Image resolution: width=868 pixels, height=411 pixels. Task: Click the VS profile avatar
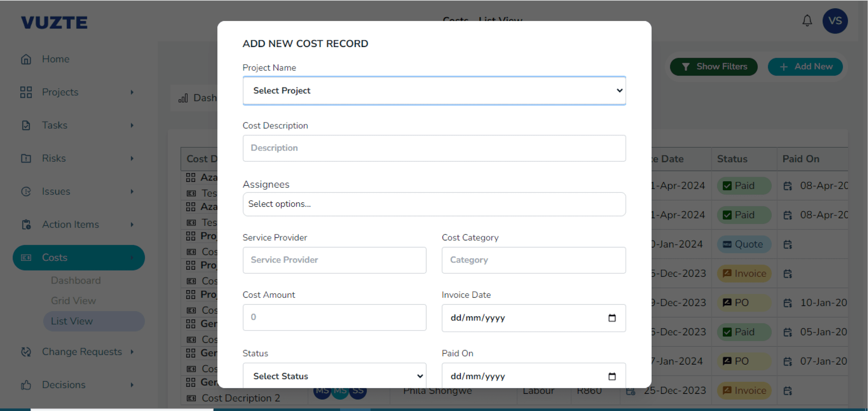click(835, 21)
